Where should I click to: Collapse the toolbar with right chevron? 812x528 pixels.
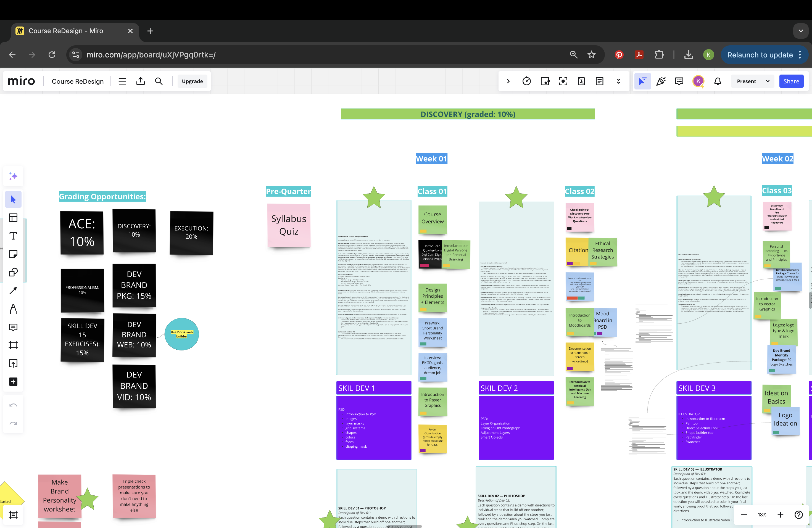click(508, 81)
